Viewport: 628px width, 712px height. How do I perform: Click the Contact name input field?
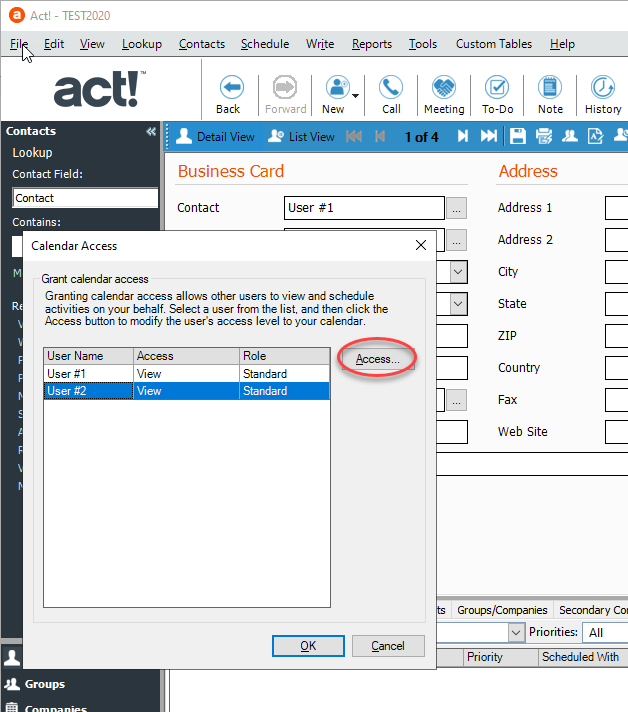point(364,208)
